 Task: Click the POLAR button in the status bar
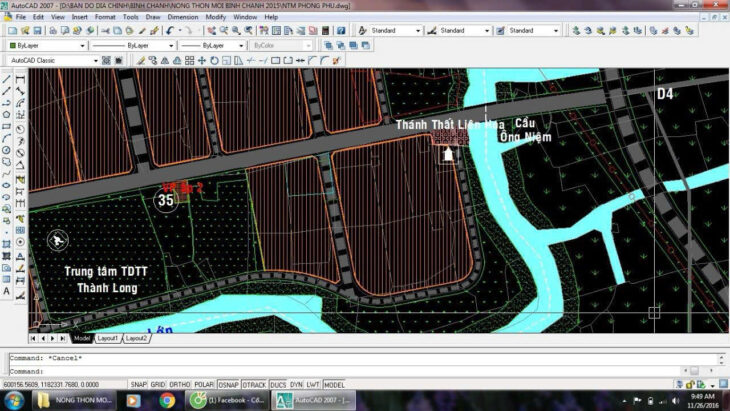click(x=204, y=384)
